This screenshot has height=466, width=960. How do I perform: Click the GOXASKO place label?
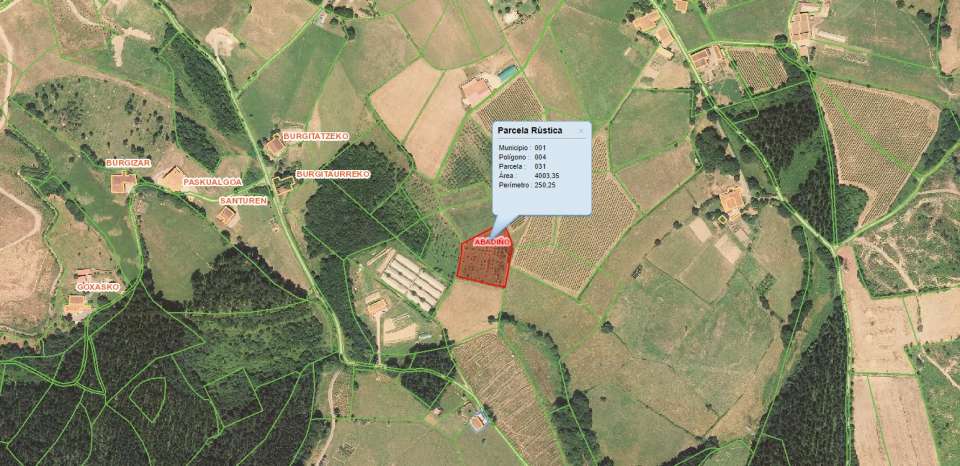(99, 287)
